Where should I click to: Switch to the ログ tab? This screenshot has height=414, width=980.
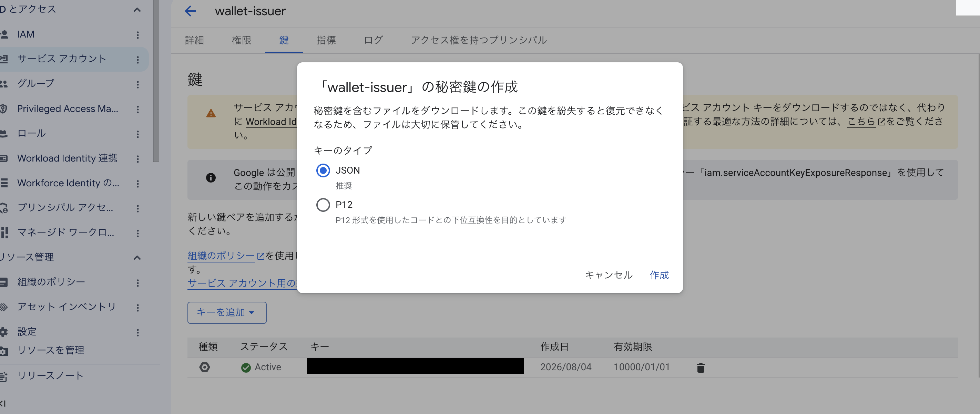coord(373,40)
